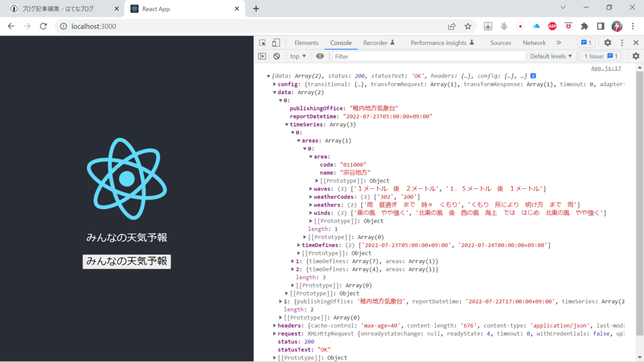The image size is (644, 362).
Task: Click the publishingOffice value text
Action: 374,108
